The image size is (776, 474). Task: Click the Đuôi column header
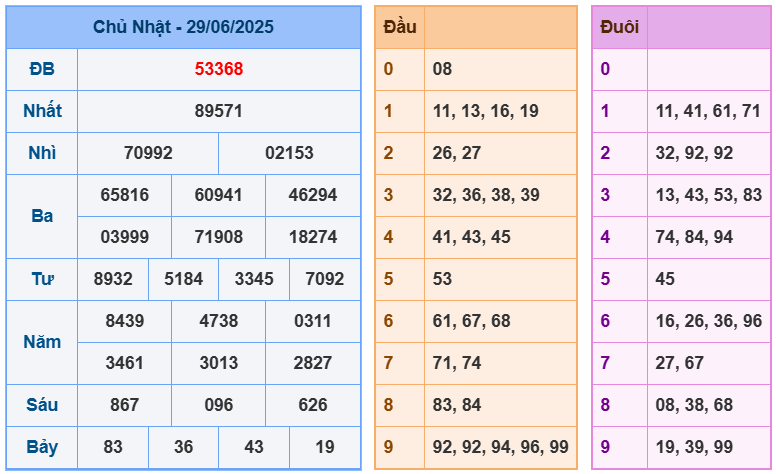click(619, 27)
